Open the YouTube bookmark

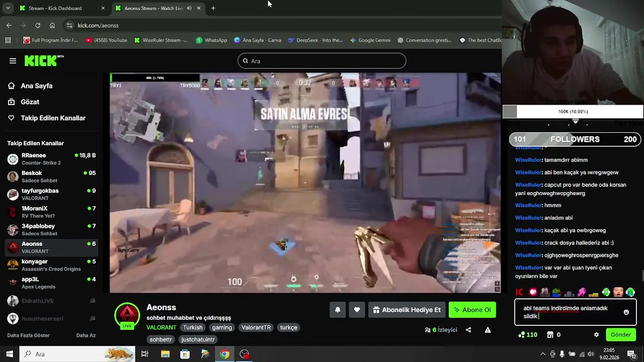point(106,40)
